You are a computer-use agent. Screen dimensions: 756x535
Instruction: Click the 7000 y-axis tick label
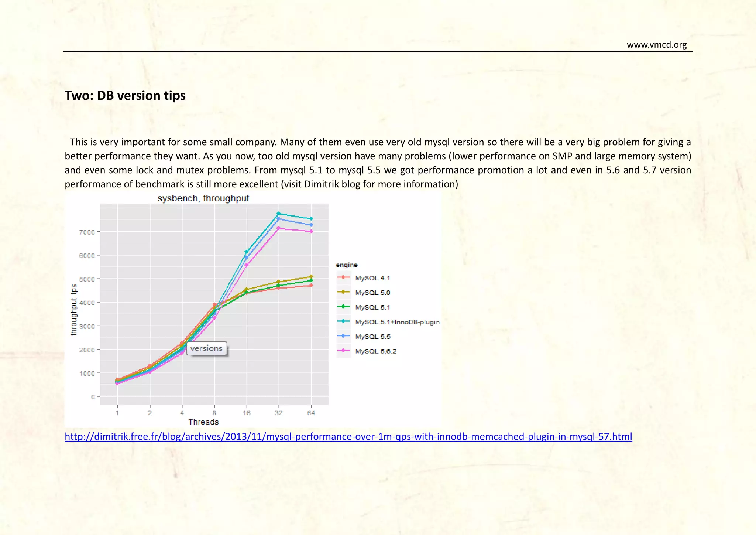87,232
